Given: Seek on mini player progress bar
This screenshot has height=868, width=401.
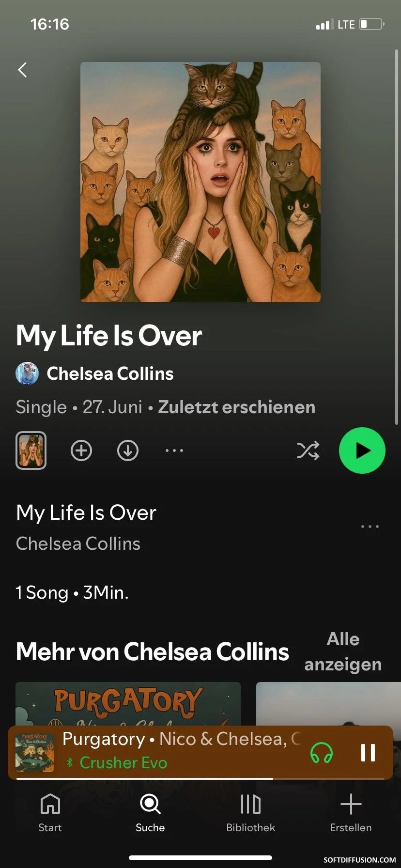Looking at the screenshot, I should (x=200, y=778).
